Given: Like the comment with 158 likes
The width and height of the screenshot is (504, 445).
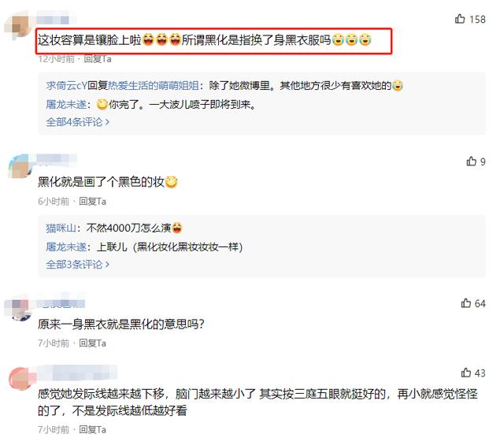Looking at the screenshot, I should (x=460, y=19).
